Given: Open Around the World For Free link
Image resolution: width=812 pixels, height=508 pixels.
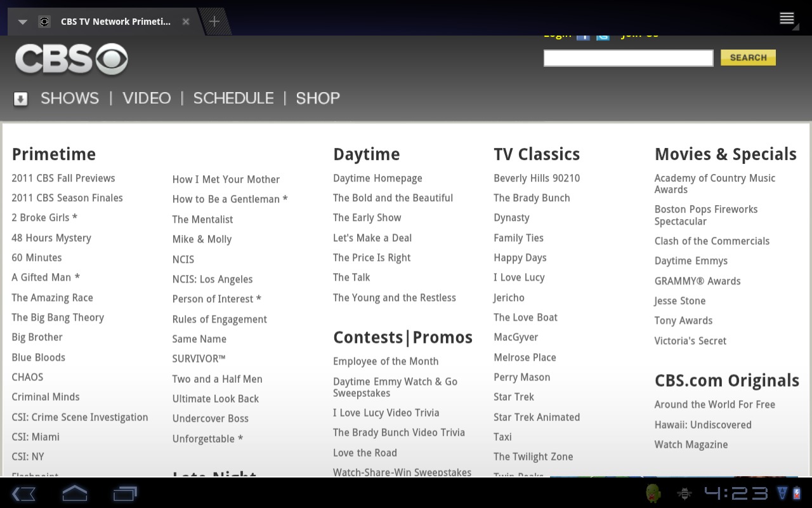Looking at the screenshot, I should click(x=715, y=404).
